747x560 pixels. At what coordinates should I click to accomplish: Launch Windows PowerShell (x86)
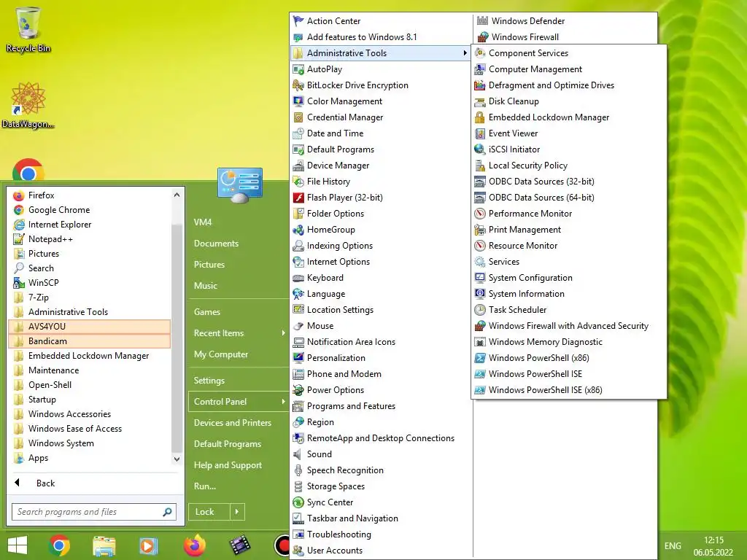point(569,357)
